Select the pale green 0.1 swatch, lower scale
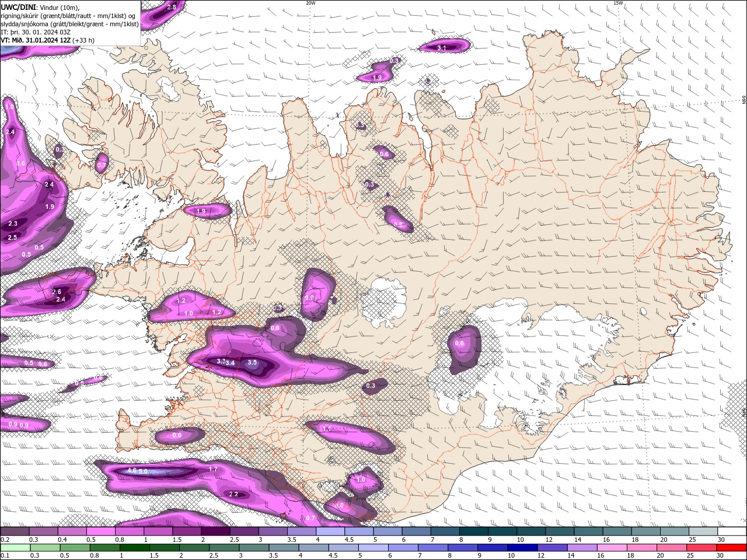Image resolution: width=747 pixels, height=560 pixels. click(x=15, y=548)
